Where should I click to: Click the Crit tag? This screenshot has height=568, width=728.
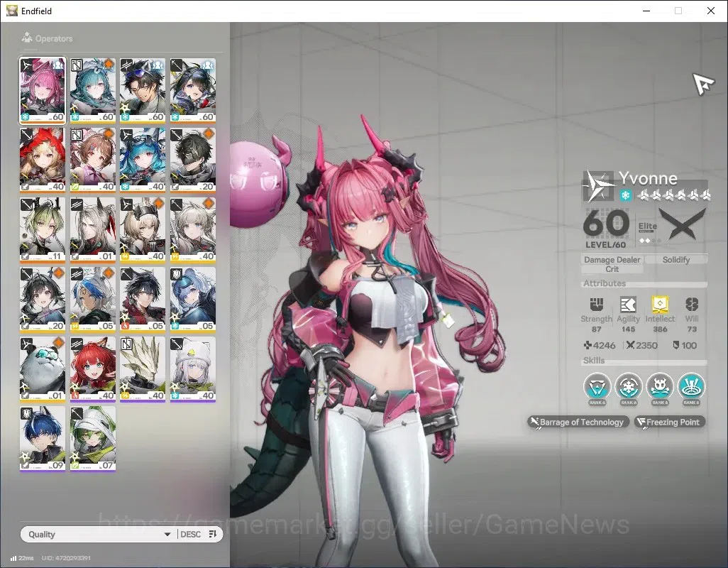[x=612, y=269]
